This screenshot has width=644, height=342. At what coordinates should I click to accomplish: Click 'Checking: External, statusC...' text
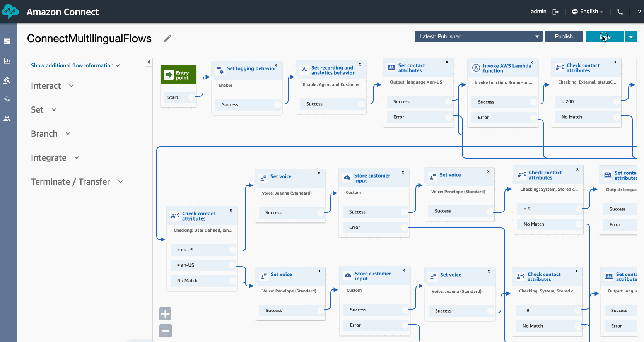pyautogui.click(x=587, y=82)
